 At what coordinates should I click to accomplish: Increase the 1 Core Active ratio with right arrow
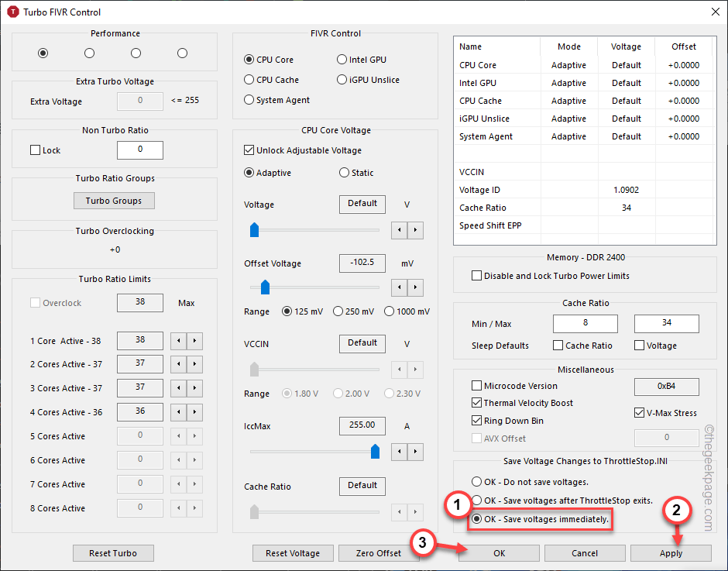tap(194, 340)
